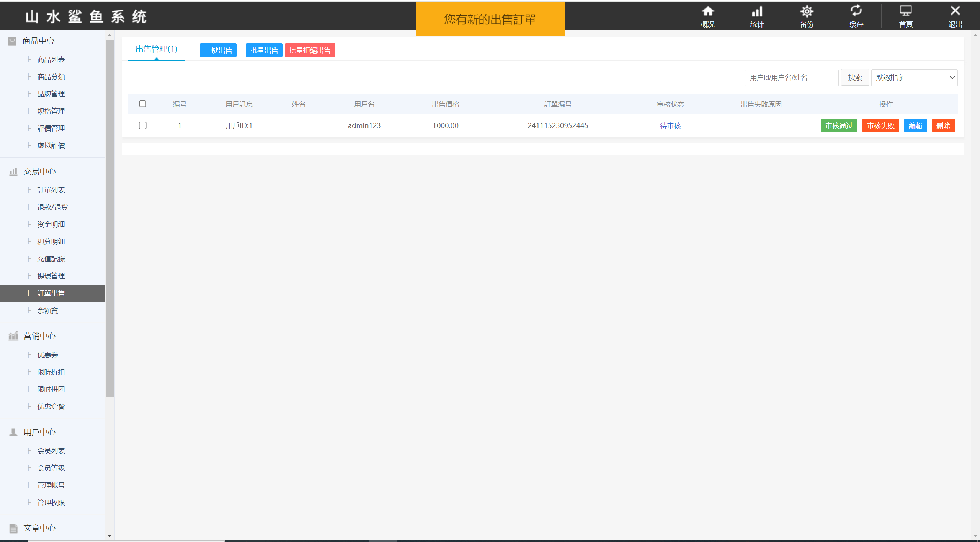Screen dimensions: 980x542
Task: Open the 默認排序 sort dropdown
Action: [x=914, y=78]
